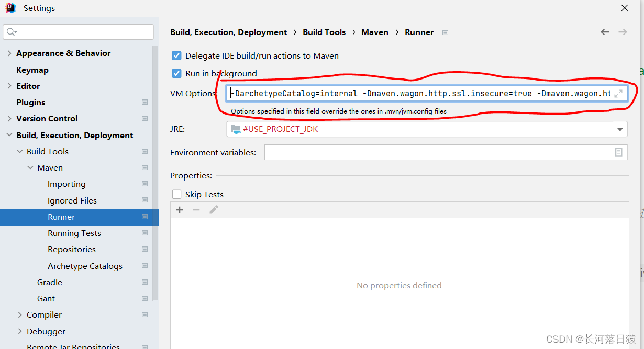Add a new Maven property
The width and height of the screenshot is (644, 349).
click(180, 210)
